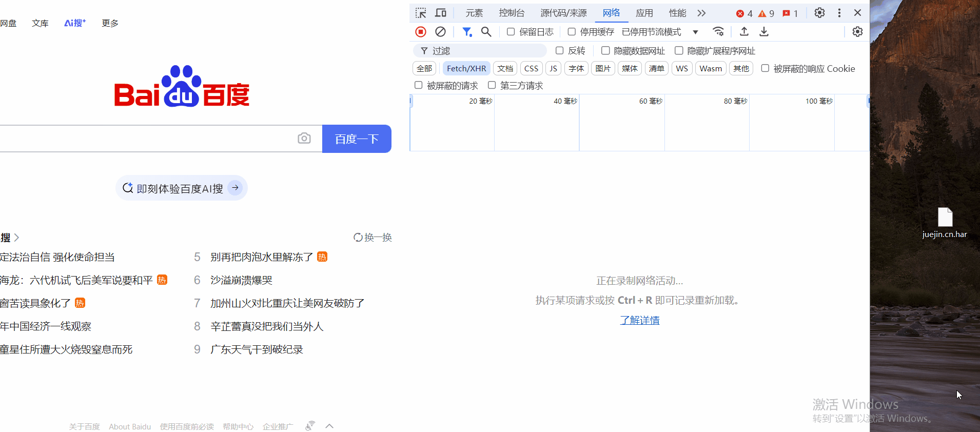
Task: Clear the network log
Action: 440,32
